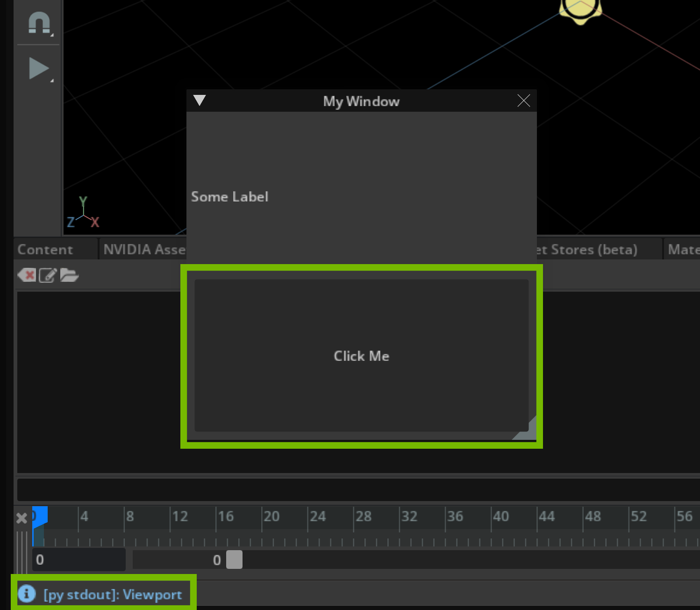
Task: Click the info icon in the status bar
Action: point(27,594)
